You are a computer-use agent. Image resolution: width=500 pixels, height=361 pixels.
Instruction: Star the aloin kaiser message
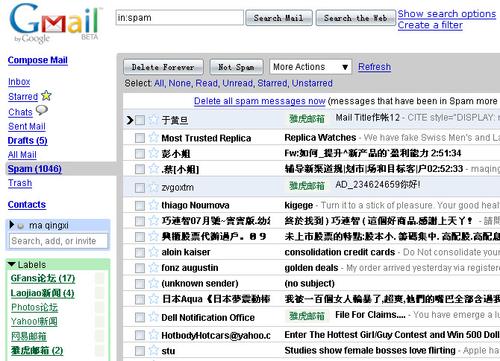point(153,252)
